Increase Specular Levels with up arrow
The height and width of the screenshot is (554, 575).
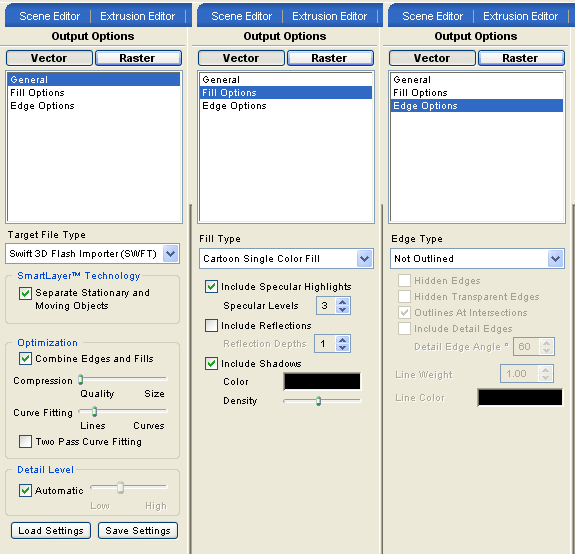click(343, 302)
